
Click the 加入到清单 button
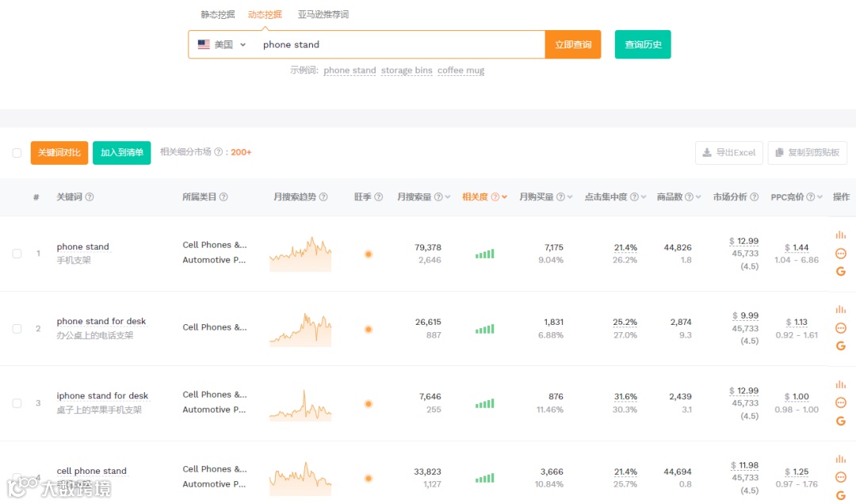(122, 152)
